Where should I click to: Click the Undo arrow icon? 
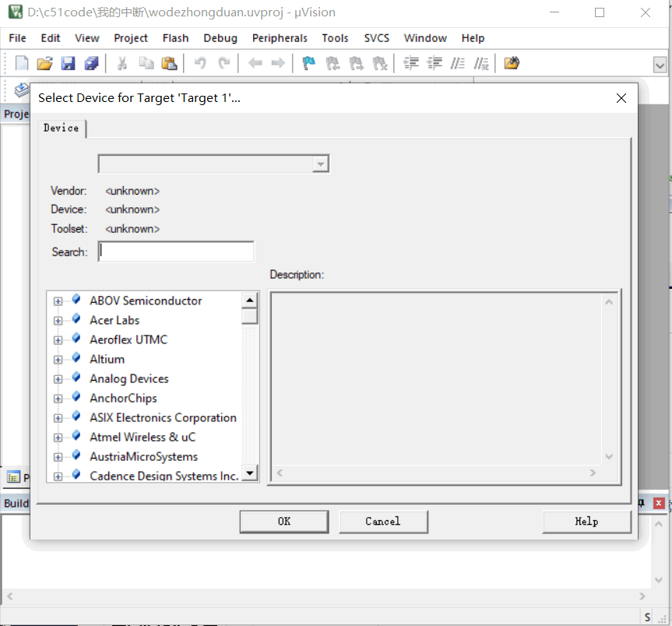click(200, 63)
